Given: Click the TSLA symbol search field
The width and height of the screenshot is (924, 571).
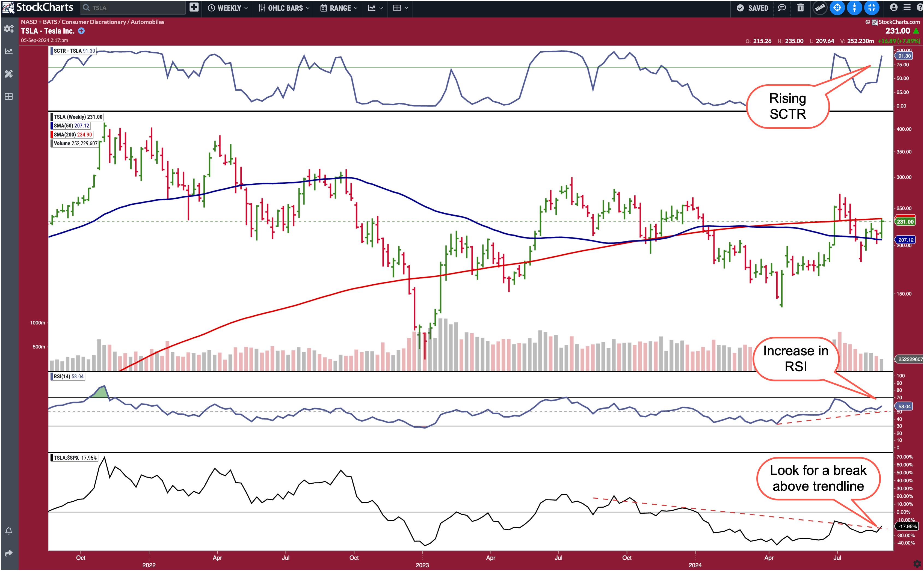Looking at the screenshot, I should [x=133, y=8].
